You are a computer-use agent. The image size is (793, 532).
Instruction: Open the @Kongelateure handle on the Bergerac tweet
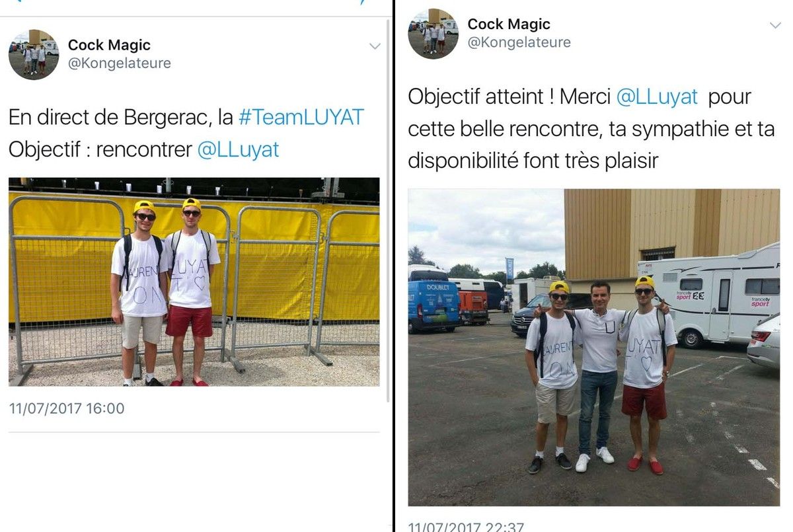120,63
